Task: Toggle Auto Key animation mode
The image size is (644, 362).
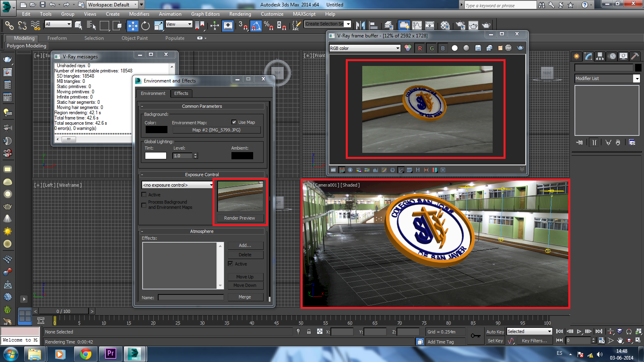Action: [x=495, y=332]
